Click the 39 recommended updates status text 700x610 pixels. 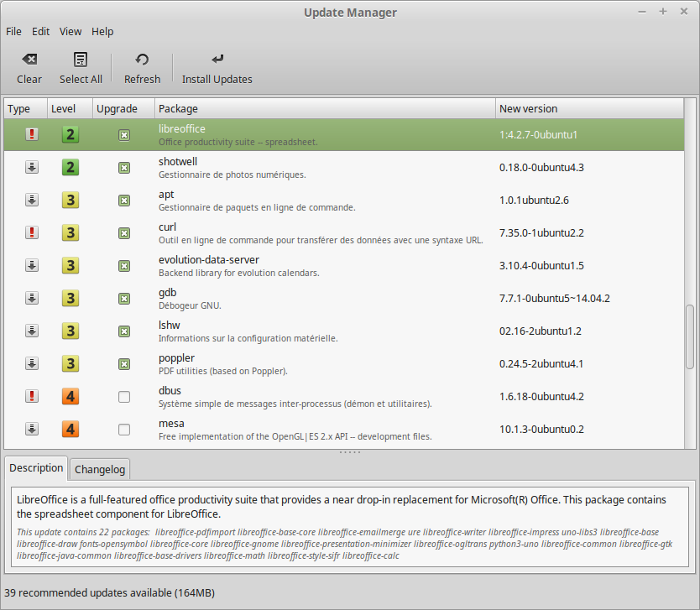[x=109, y=593]
